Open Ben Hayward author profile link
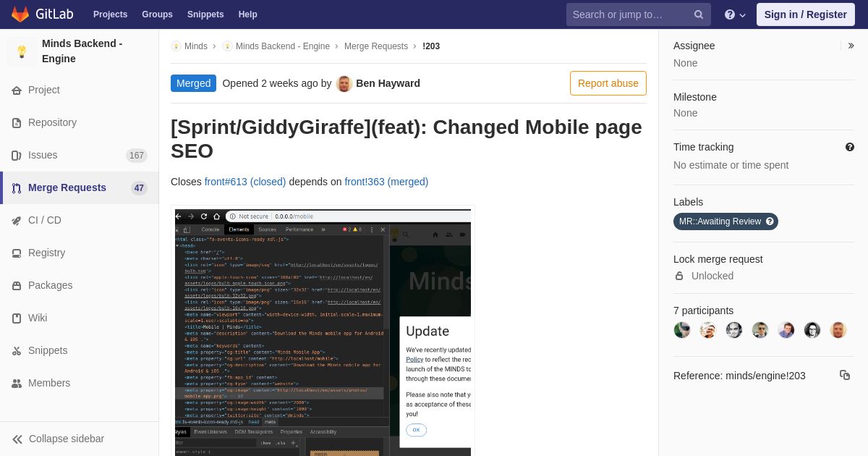Viewport: 868px width, 456px height. click(x=388, y=83)
